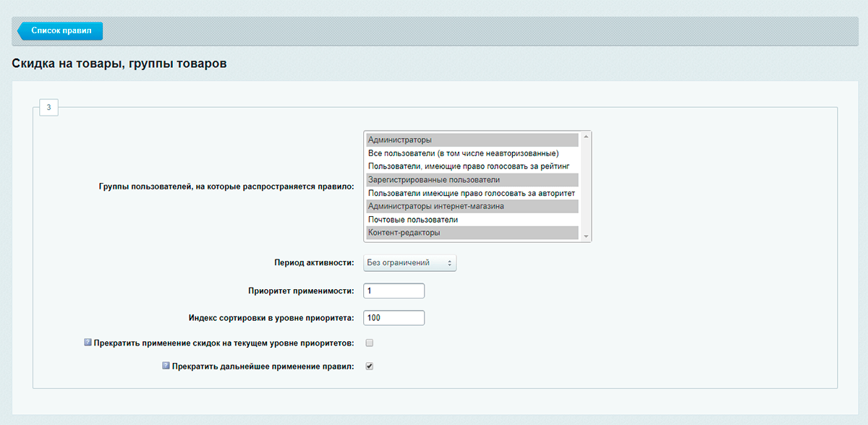Click the 'Приоритет применимости' input field
Image resolution: width=868 pixels, height=425 pixels.
[x=393, y=291]
